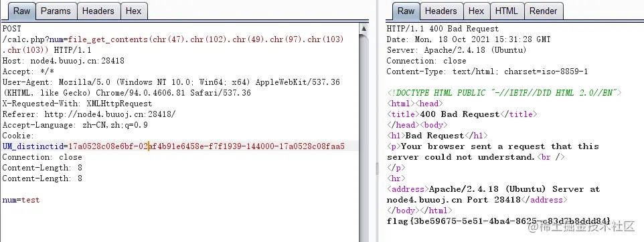Click the title 400 Bad Request line
The width and height of the screenshot is (644, 242).
[x=462, y=114]
